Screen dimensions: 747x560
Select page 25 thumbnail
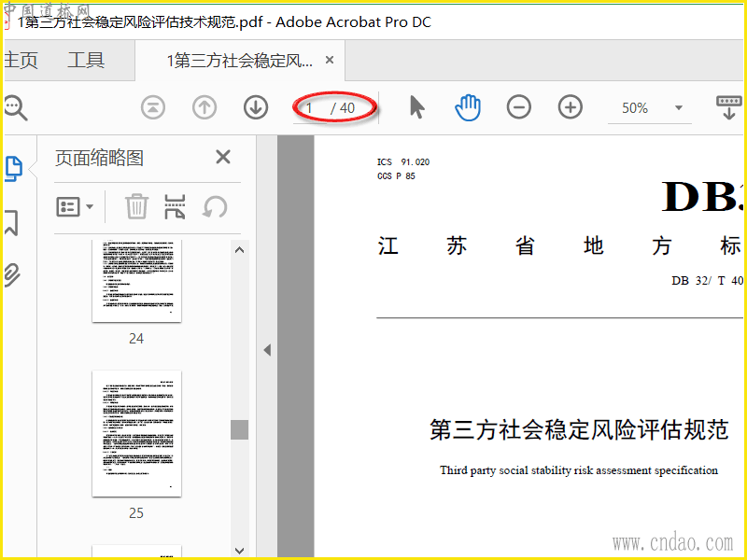(x=136, y=433)
